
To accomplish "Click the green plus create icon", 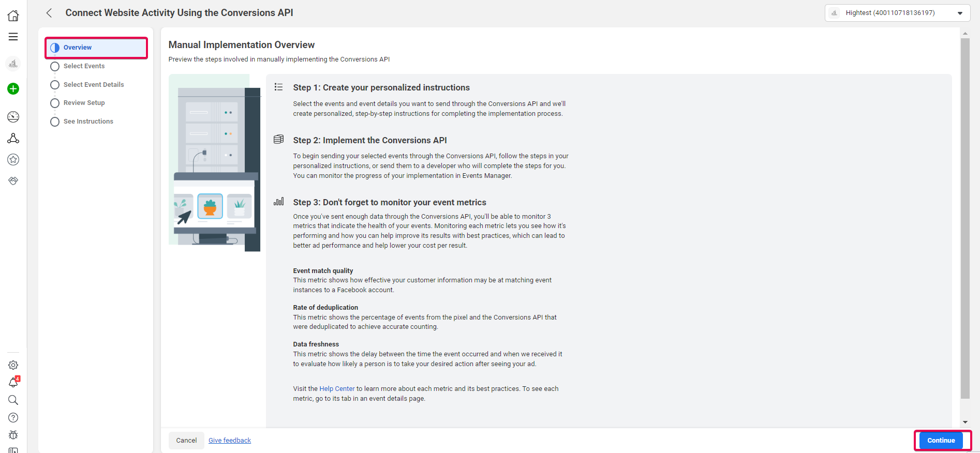I will tap(13, 89).
